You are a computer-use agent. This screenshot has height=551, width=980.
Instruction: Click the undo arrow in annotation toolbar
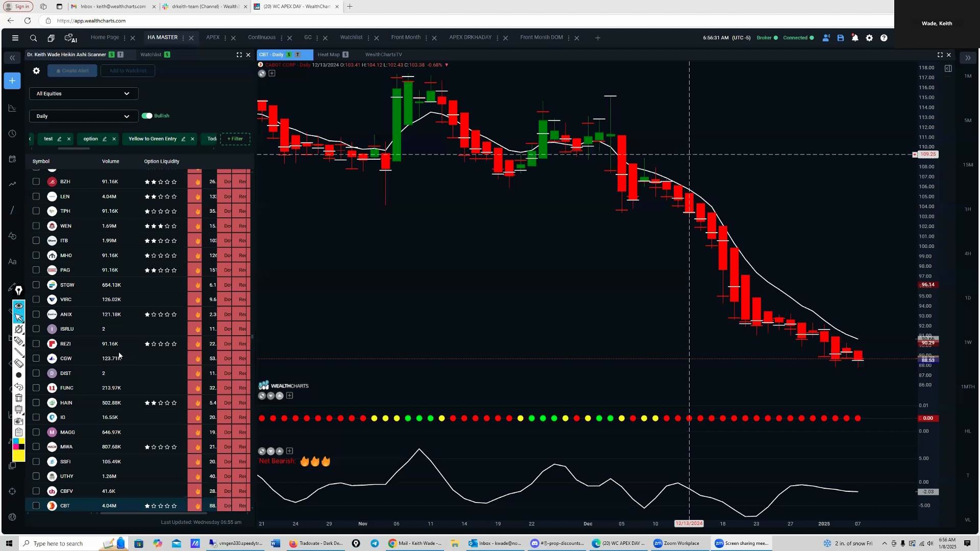coord(19,387)
